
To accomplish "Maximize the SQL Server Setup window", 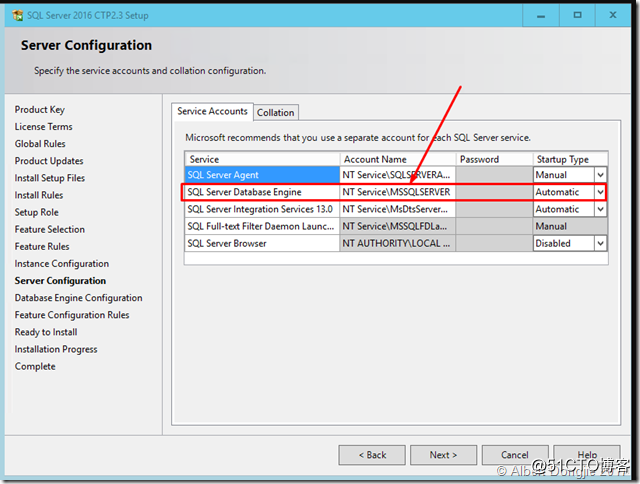I will 577,16.
